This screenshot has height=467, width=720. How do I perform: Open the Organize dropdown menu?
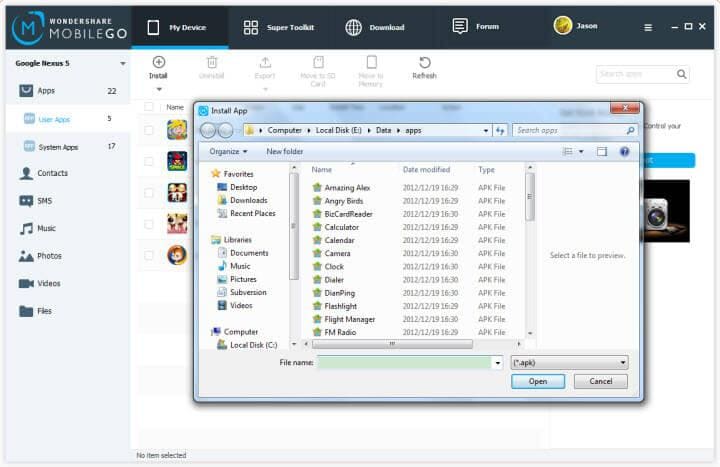(x=228, y=152)
